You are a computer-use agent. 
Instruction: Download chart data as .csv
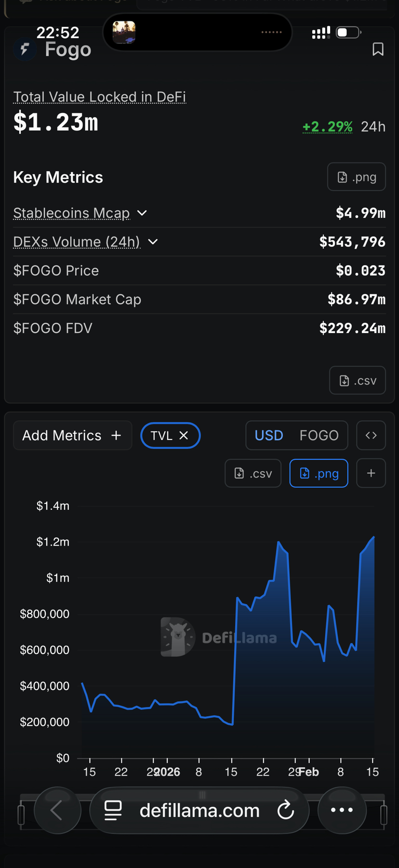[253, 473]
